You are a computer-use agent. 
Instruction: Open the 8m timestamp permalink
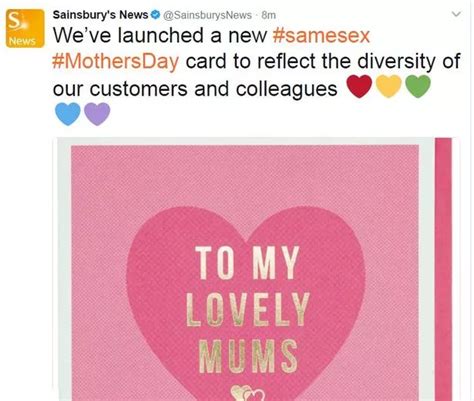click(x=269, y=15)
